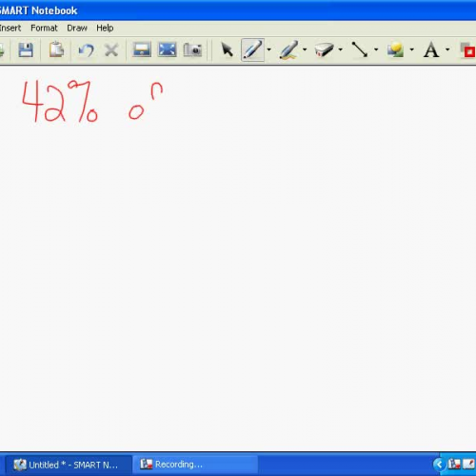Image resolution: width=476 pixels, height=476 pixels.
Task: Click the SMART Notebook title bar
Action: pyautogui.click(x=238, y=10)
